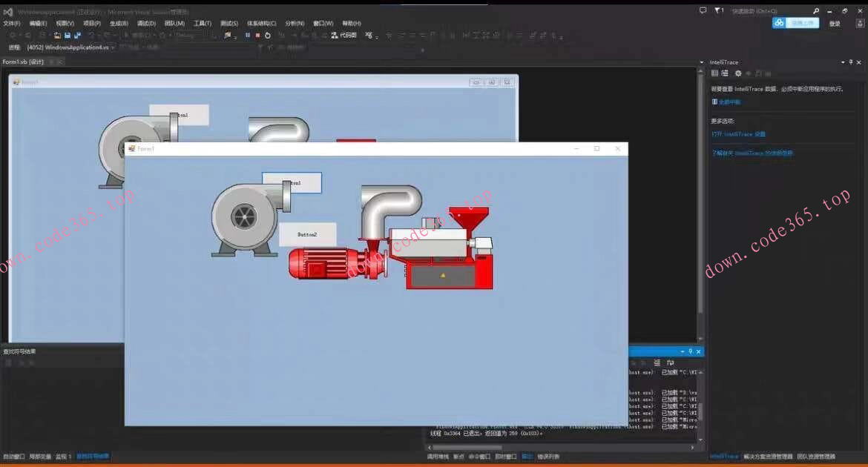The image size is (868, 467).
Task: Click the Restart debugging icon
Action: (268, 35)
